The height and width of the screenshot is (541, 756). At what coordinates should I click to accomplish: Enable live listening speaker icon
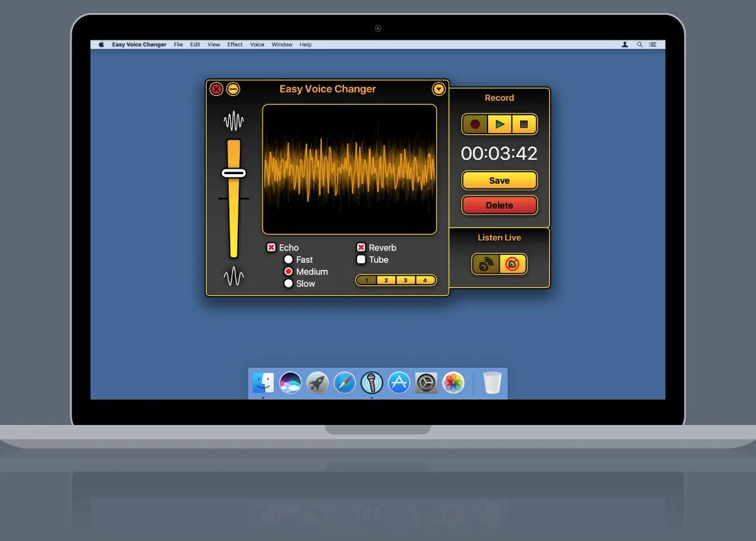coord(486,264)
